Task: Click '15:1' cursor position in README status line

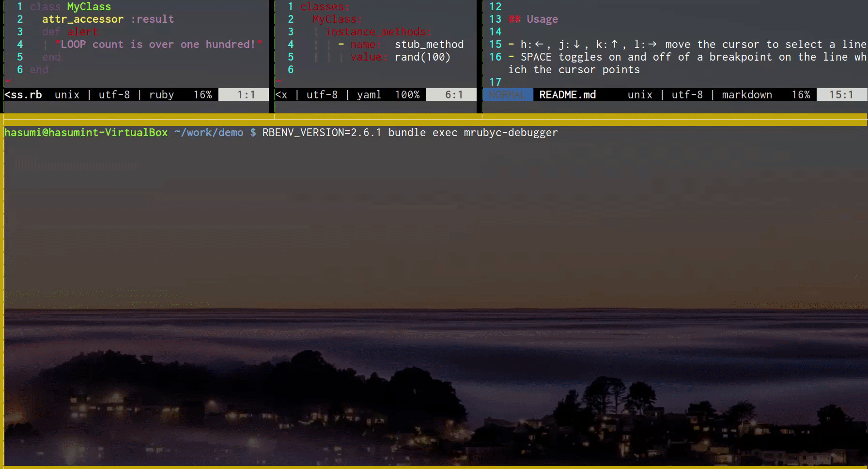Action: [841, 95]
